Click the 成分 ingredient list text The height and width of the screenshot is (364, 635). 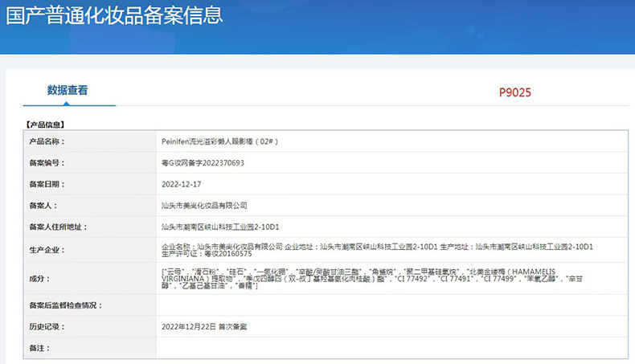pos(372,279)
